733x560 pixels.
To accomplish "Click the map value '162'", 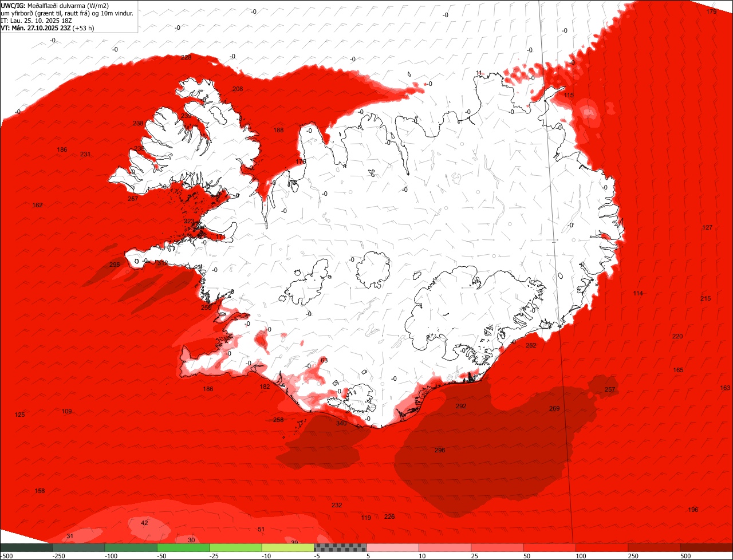I will (38, 205).
